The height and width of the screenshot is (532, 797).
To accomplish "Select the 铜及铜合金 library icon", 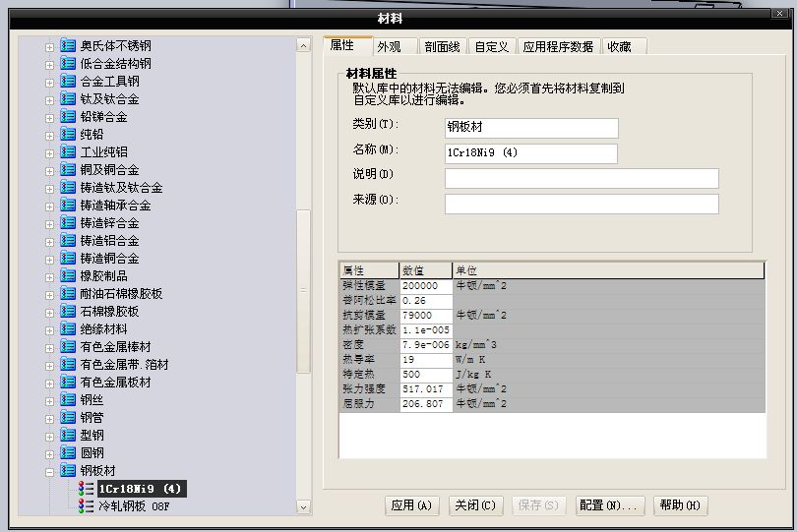I will point(68,170).
